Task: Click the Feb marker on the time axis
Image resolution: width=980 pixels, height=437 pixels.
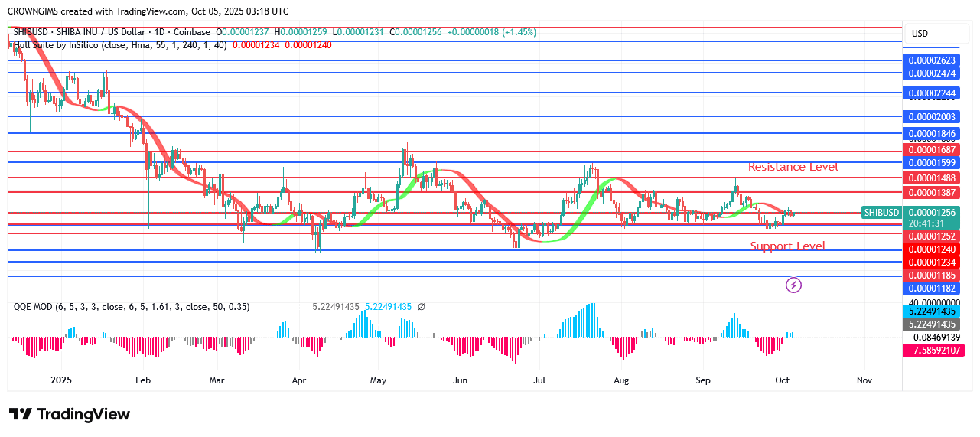Action: point(142,380)
